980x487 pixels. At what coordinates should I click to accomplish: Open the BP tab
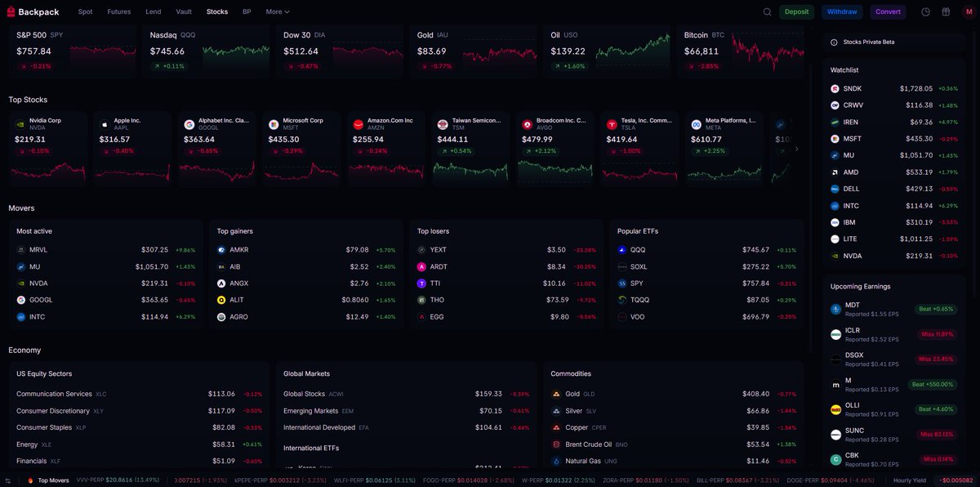(x=247, y=11)
